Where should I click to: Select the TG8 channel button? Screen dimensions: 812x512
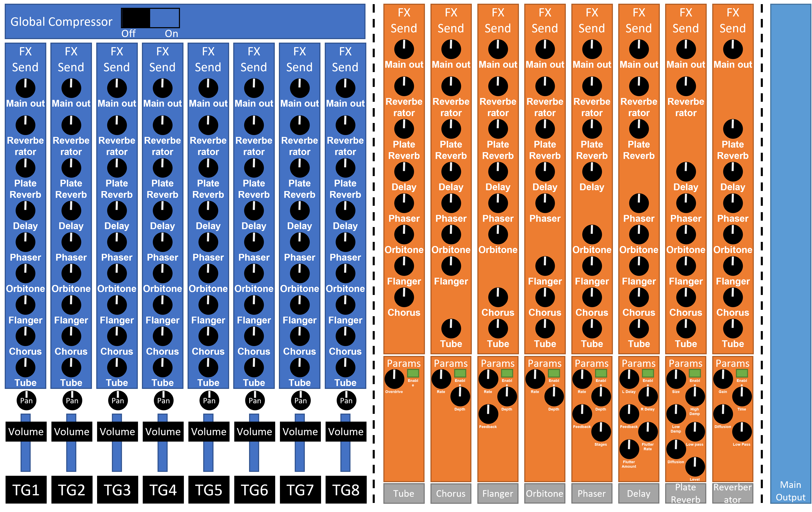point(346,490)
